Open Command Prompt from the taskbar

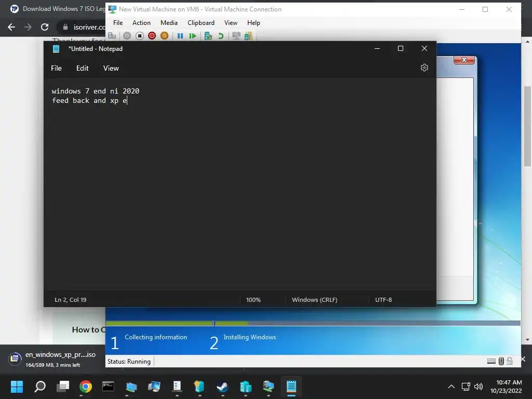(108, 387)
